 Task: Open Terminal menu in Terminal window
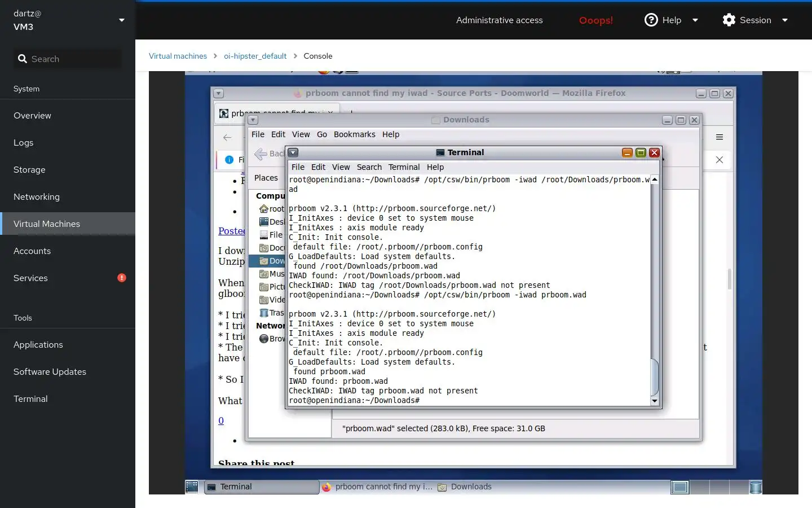pos(404,167)
